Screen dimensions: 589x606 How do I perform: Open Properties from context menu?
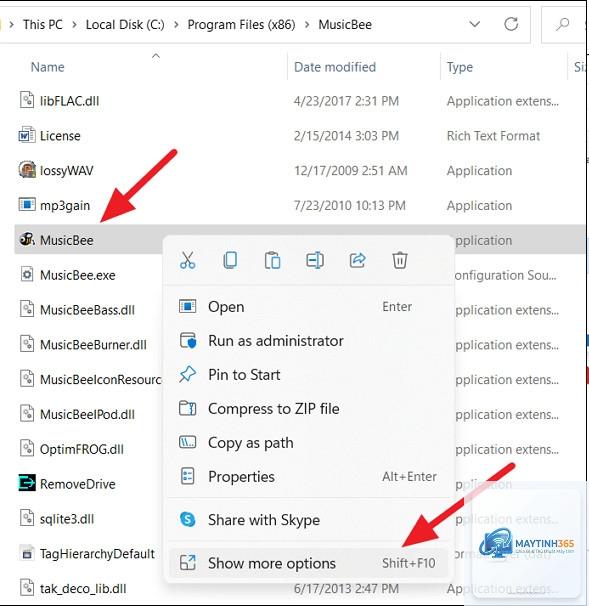pyautogui.click(x=309, y=477)
